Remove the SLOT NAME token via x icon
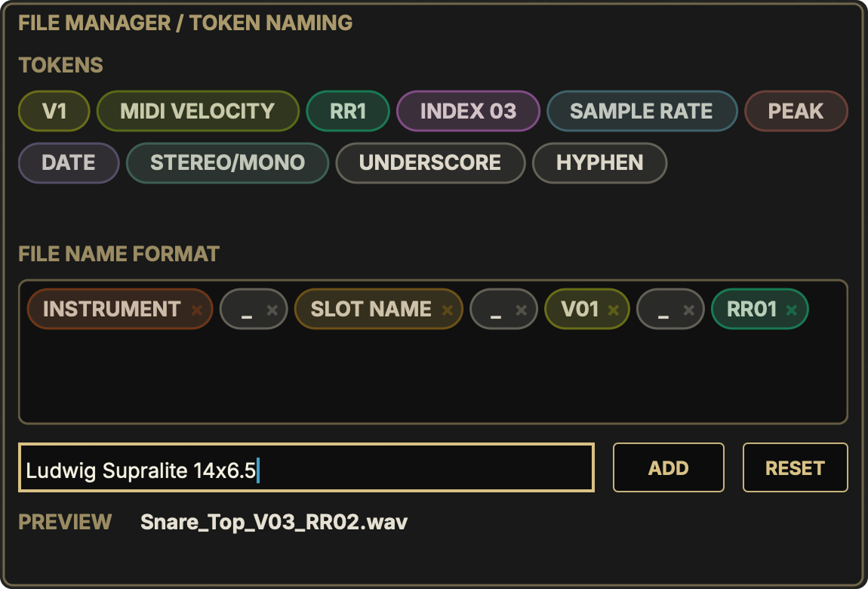 tap(447, 310)
